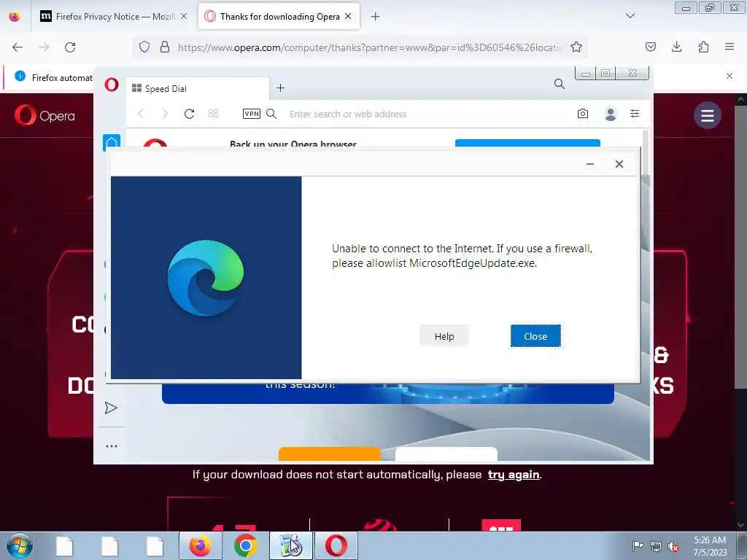Open the send/Flow icon in Opera sidebar

tap(111, 408)
